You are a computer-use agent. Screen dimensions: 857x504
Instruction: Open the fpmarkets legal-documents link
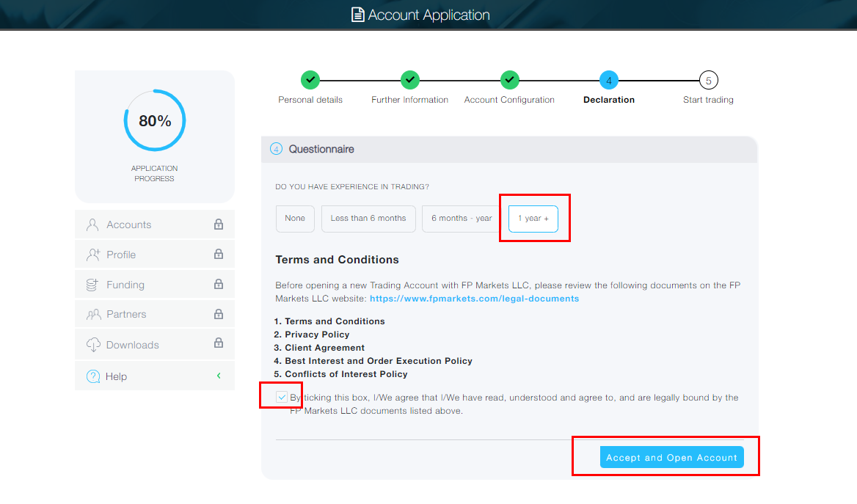coord(474,299)
